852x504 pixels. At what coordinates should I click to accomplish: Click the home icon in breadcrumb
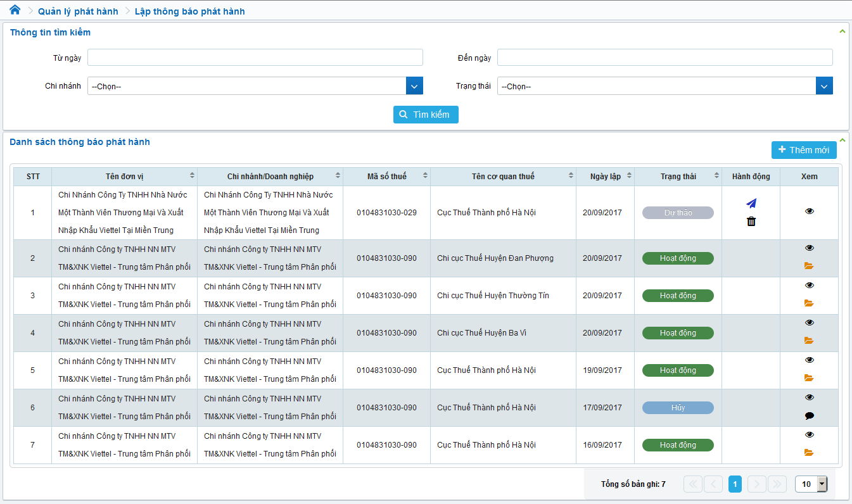click(15, 10)
